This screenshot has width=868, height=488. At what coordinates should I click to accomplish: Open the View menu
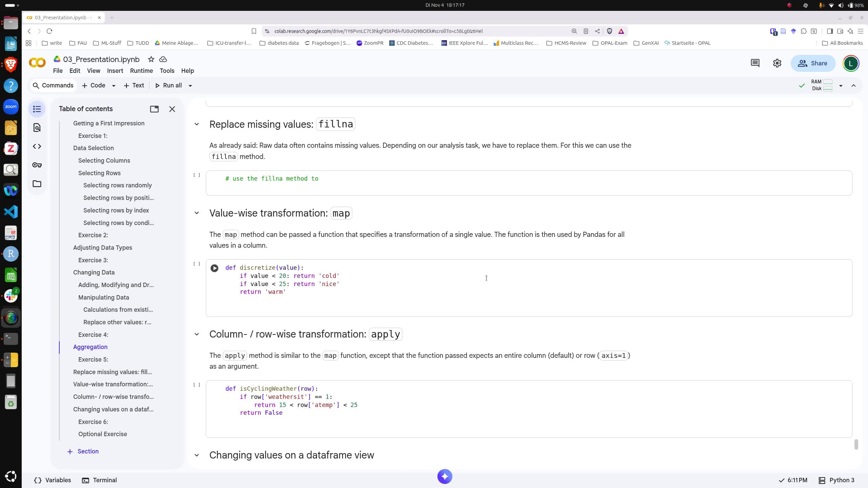94,71
